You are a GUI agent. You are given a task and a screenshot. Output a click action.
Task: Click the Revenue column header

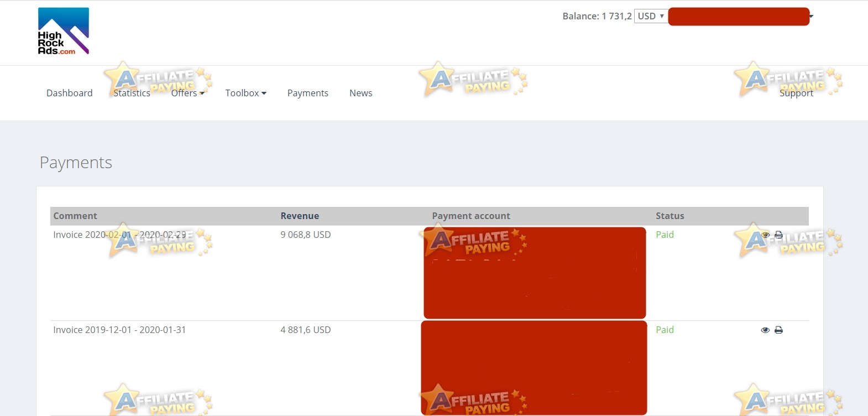(300, 216)
